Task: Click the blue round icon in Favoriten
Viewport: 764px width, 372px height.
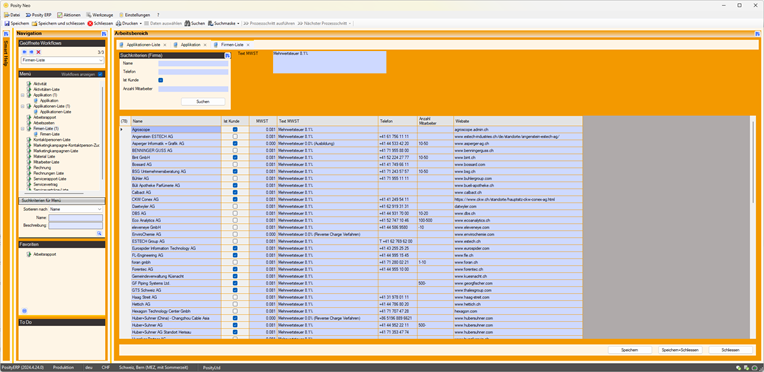Action: click(x=25, y=311)
